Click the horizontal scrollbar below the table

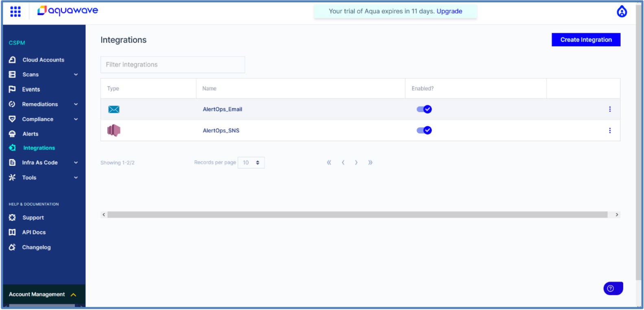(357, 215)
